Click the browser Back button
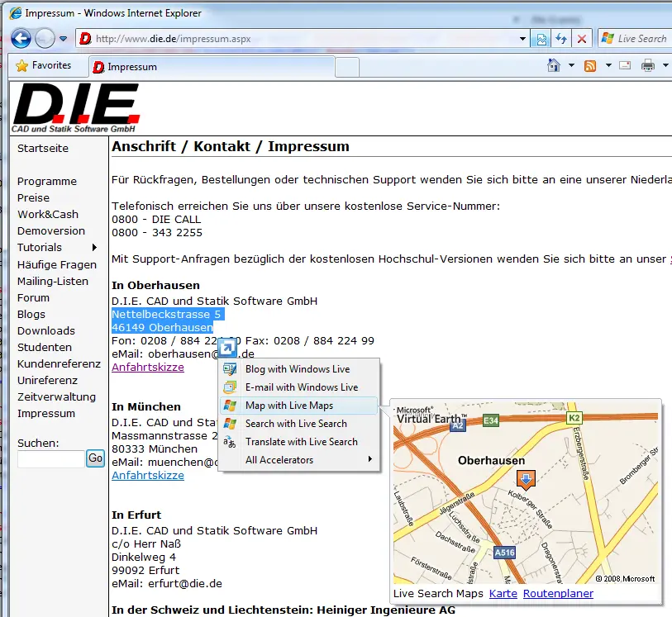Viewport: 672px width, 617px height. point(21,39)
